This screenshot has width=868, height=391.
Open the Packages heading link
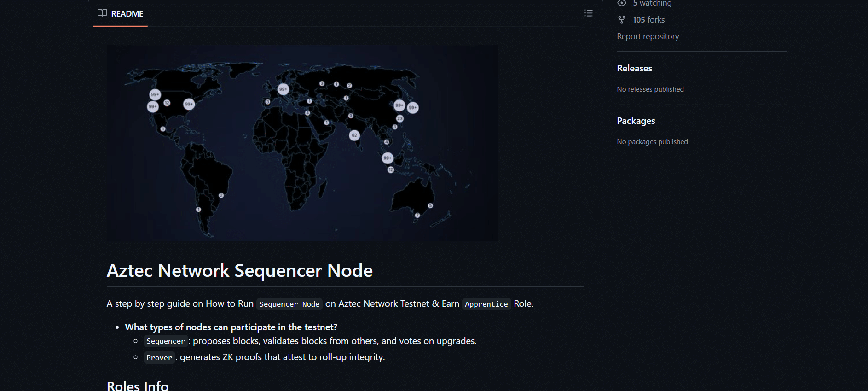(x=636, y=121)
